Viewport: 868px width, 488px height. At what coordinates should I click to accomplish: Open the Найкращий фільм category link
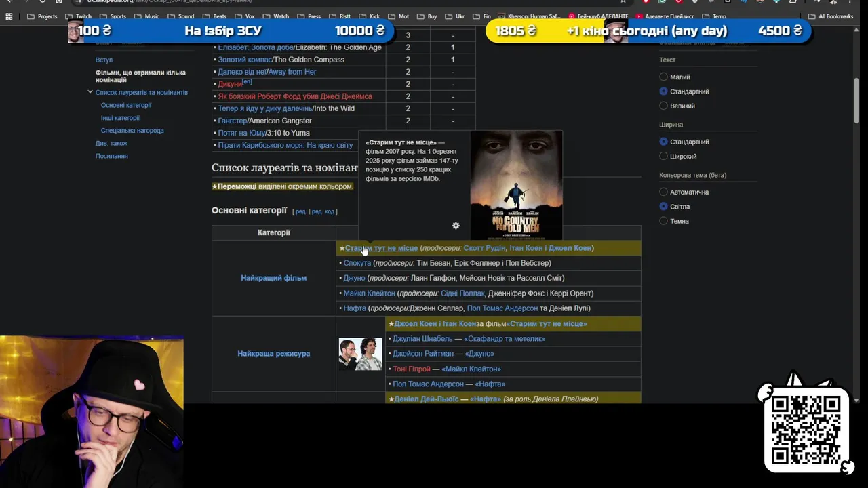(x=273, y=278)
